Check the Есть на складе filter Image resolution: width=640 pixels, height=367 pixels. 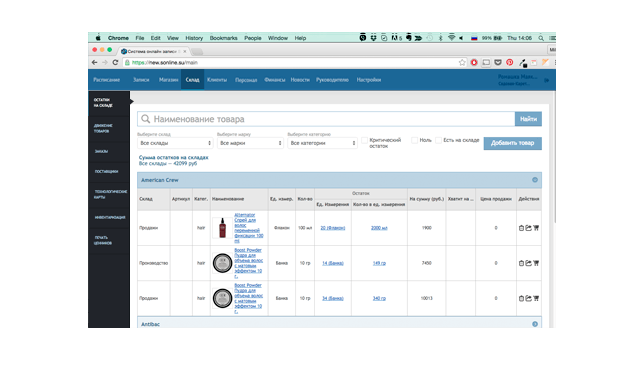[438, 140]
